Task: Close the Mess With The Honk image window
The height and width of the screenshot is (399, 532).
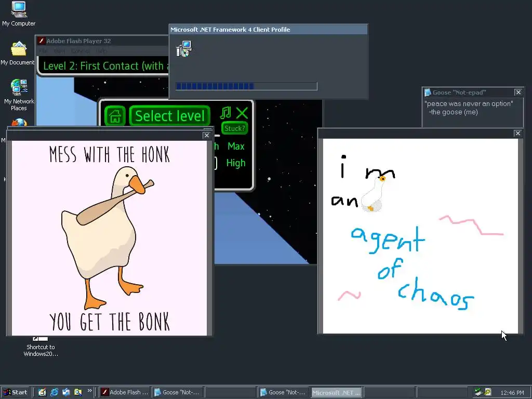Action: pyautogui.click(x=207, y=135)
